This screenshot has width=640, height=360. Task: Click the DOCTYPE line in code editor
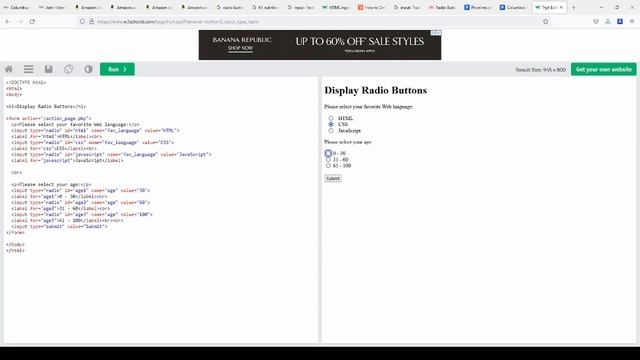click(26, 82)
